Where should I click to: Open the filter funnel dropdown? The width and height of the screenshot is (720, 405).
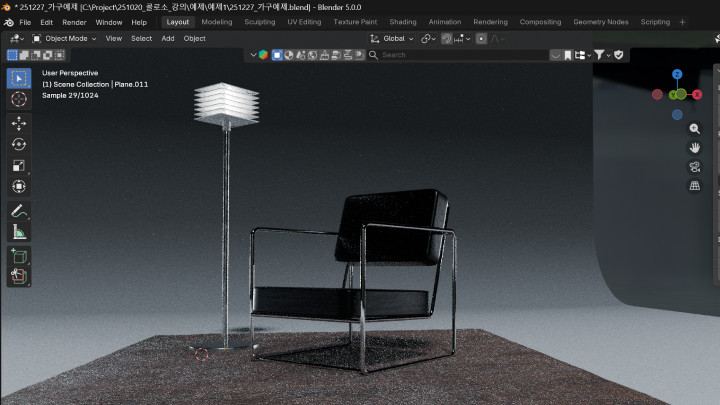[x=601, y=55]
